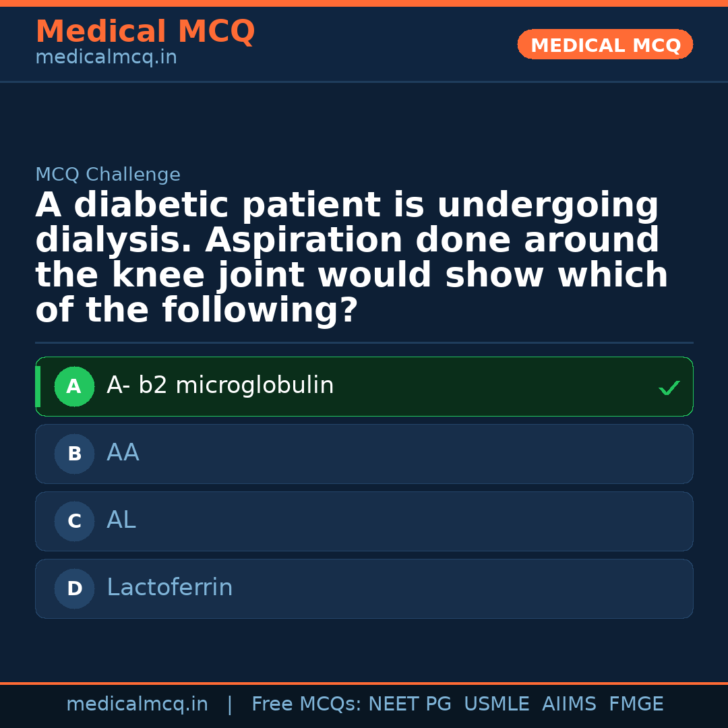This screenshot has height=728, width=728.
Task: Click "AIIMS" in the footer
Action: tap(569, 704)
